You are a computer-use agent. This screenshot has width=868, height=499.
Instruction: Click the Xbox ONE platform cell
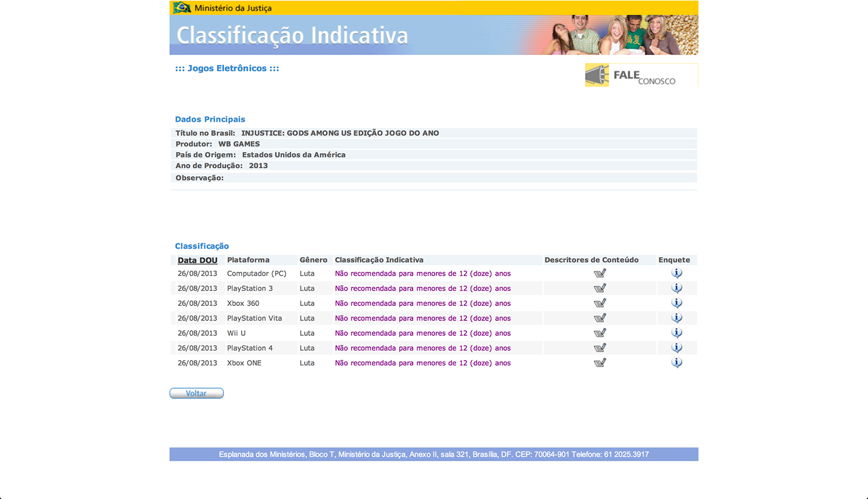tap(244, 364)
